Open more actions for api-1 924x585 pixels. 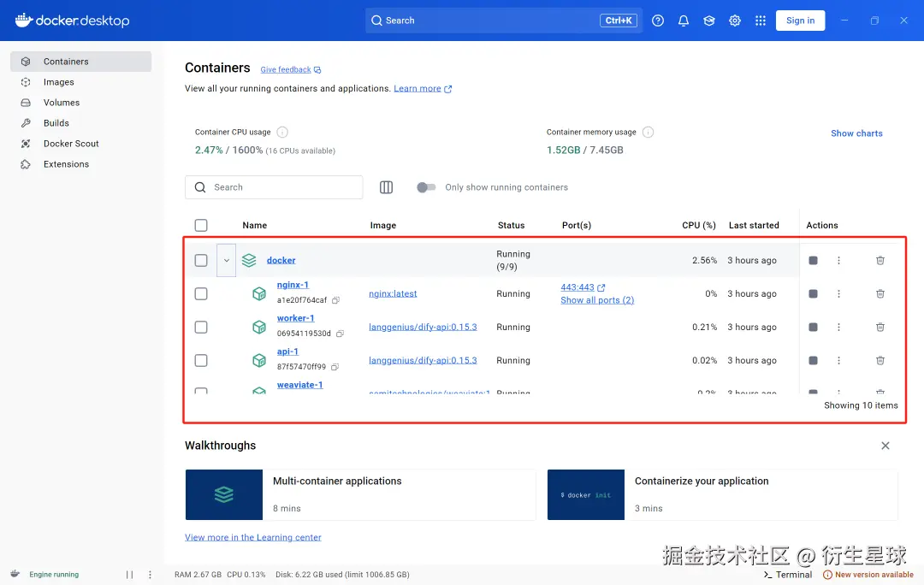click(x=838, y=361)
